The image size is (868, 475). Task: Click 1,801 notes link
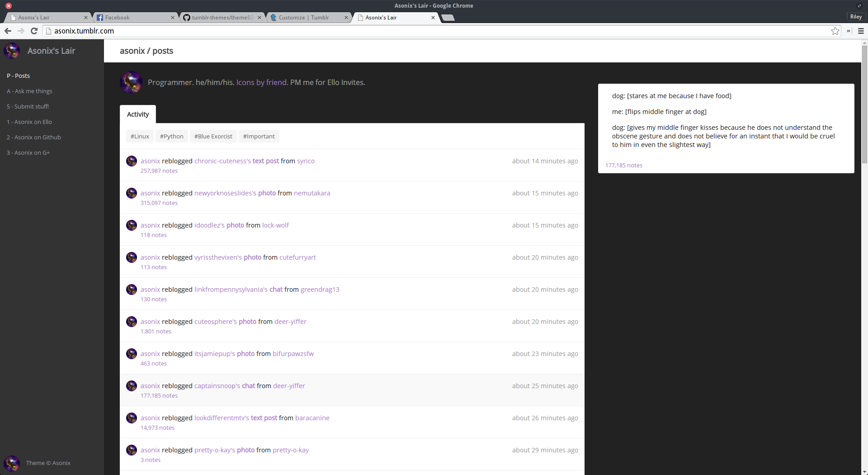tap(156, 332)
